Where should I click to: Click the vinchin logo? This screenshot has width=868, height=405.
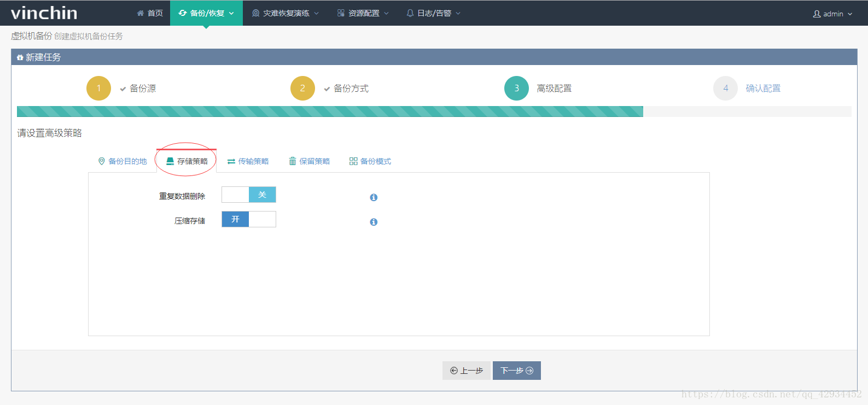[44, 13]
